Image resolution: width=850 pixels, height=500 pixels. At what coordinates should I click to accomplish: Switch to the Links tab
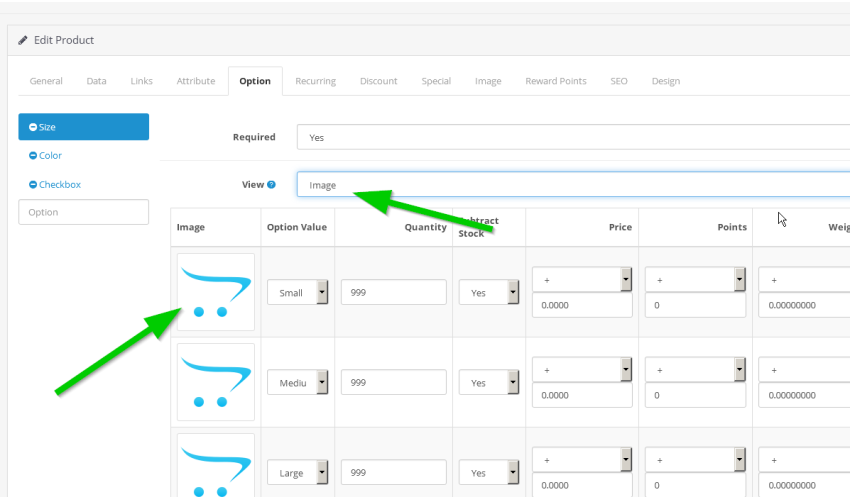point(141,81)
